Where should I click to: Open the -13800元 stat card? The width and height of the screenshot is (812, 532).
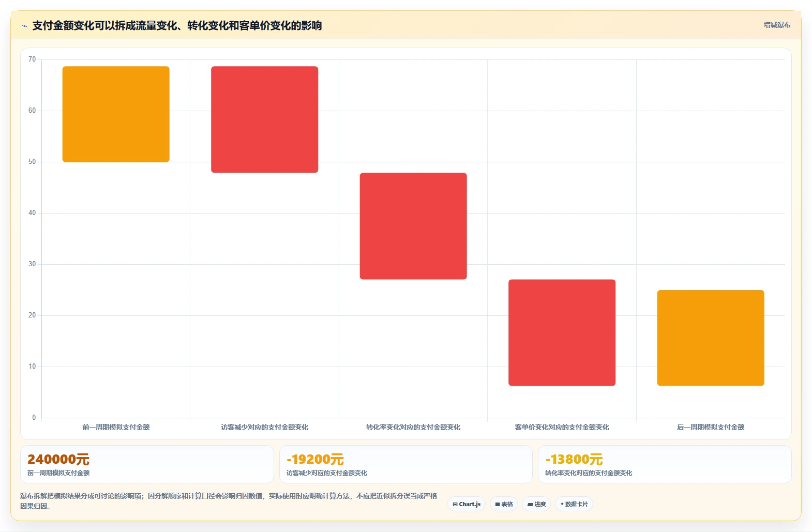(665, 464)
